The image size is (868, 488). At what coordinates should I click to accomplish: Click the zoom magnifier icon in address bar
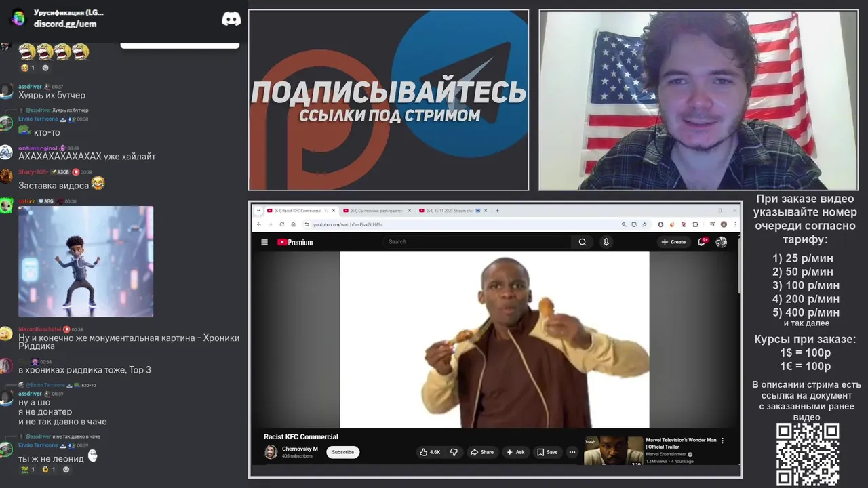624,224
